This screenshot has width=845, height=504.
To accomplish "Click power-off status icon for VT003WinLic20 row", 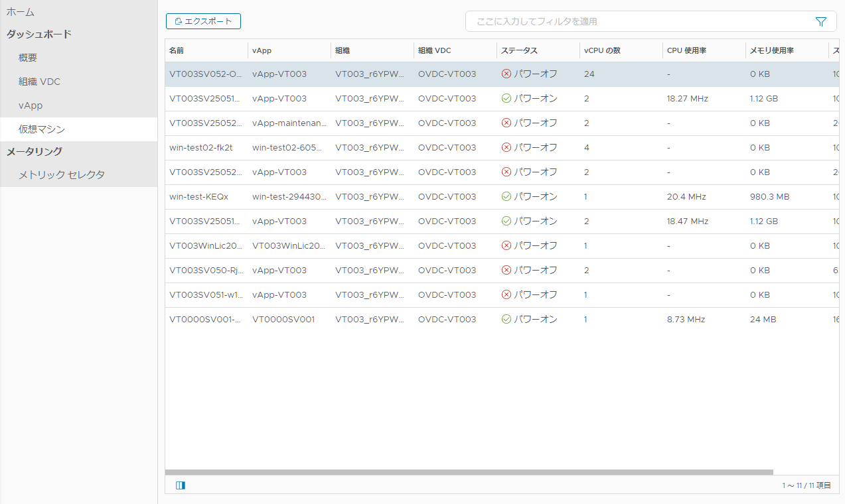I will [506, 246].
